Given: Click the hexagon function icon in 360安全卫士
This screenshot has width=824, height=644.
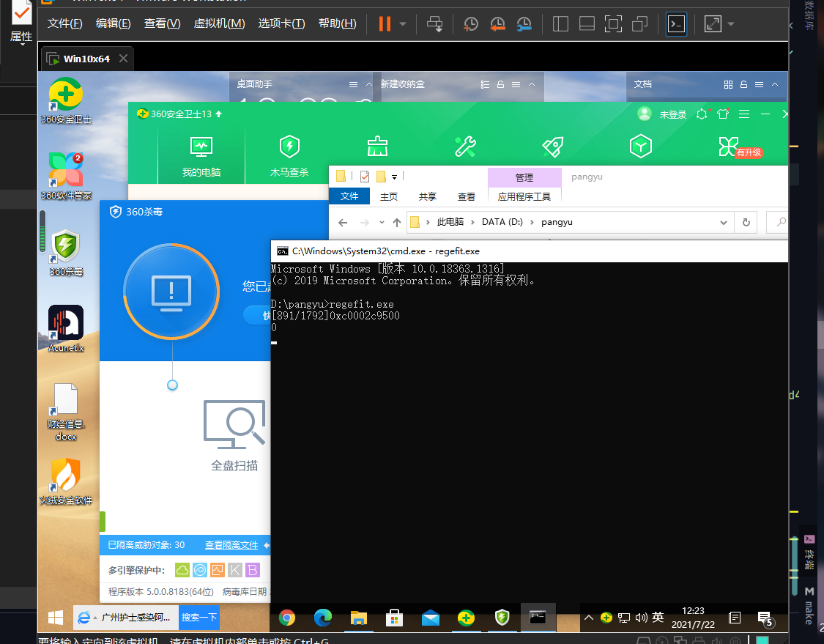Looking at the screenshot, I should pos(641,147).
